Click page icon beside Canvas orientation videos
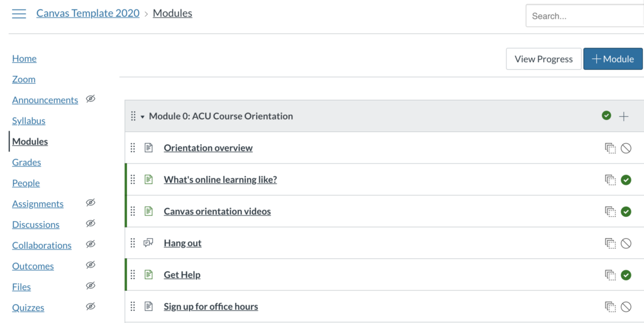The height and width of the screenshot is (323, 644). [x=148, y=211]
